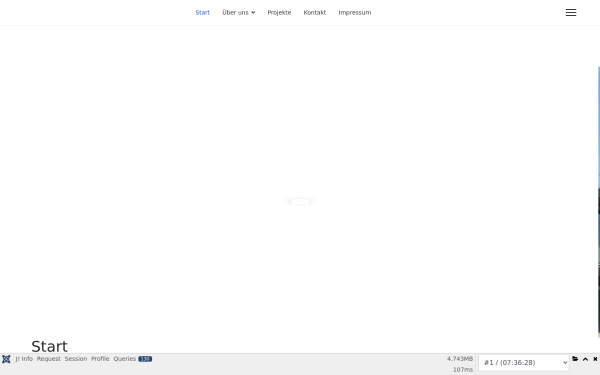Go to the Start menu item
Image resolution: width=600 pixels, height=375 pixels.
coord(202,13)
